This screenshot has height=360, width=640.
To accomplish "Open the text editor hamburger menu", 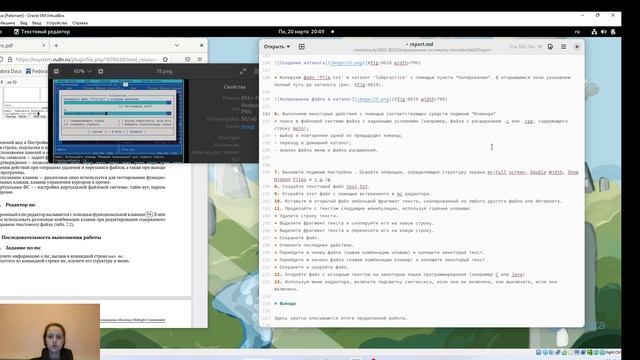I will [564, 47].
